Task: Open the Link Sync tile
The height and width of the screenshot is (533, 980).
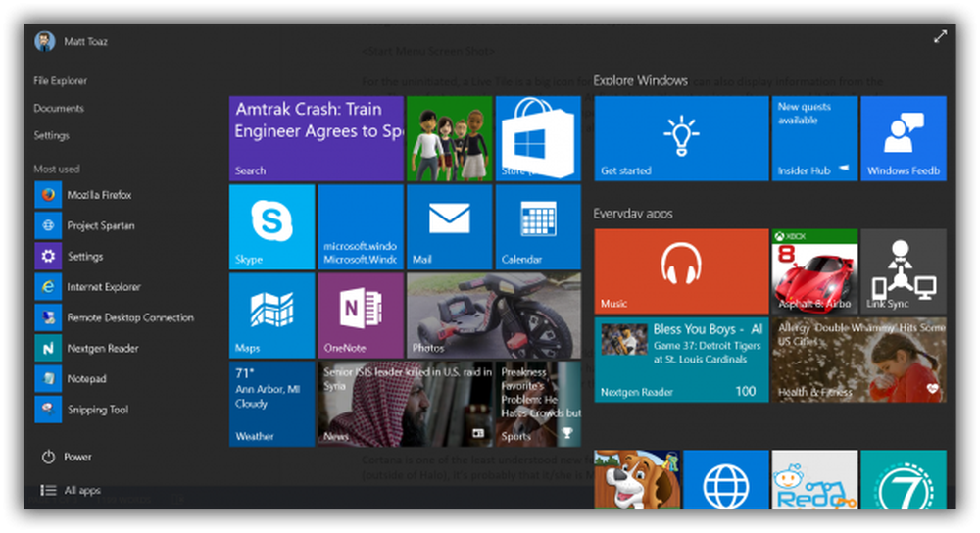Action: click(x=904, y=271)
